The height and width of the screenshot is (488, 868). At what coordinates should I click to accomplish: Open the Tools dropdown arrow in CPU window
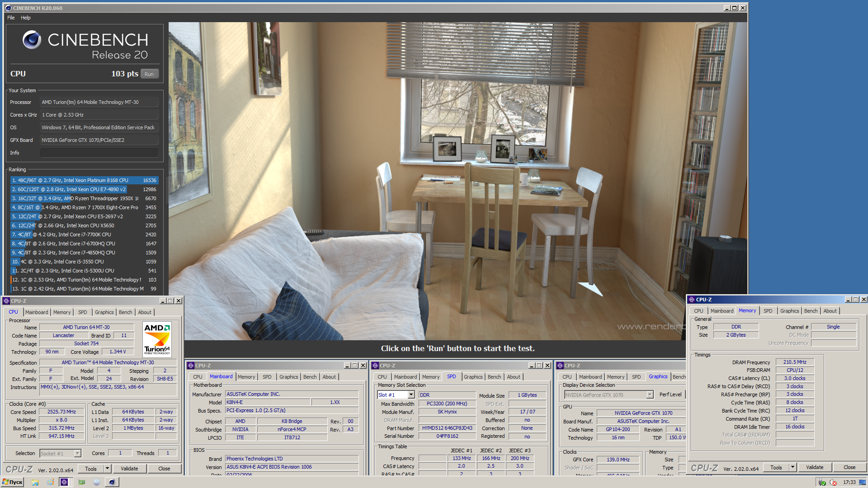pyautogui.click(x=107, y=469)
